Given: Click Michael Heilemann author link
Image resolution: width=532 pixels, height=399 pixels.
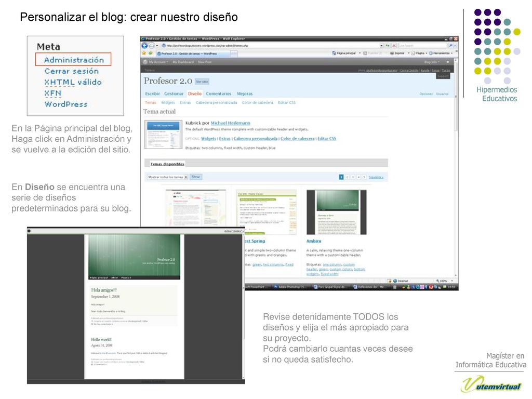Looking at the screenshot, I should [x=230, y=123].
